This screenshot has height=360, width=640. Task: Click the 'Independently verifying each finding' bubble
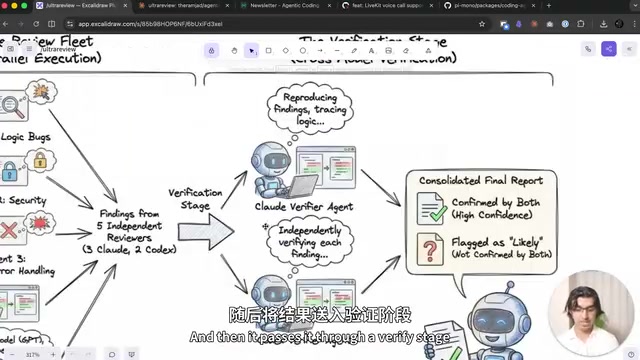click(x=309, y=242)
